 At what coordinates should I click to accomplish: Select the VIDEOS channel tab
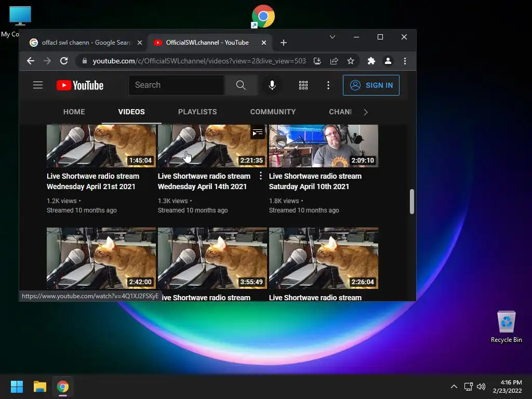(131, 112)
